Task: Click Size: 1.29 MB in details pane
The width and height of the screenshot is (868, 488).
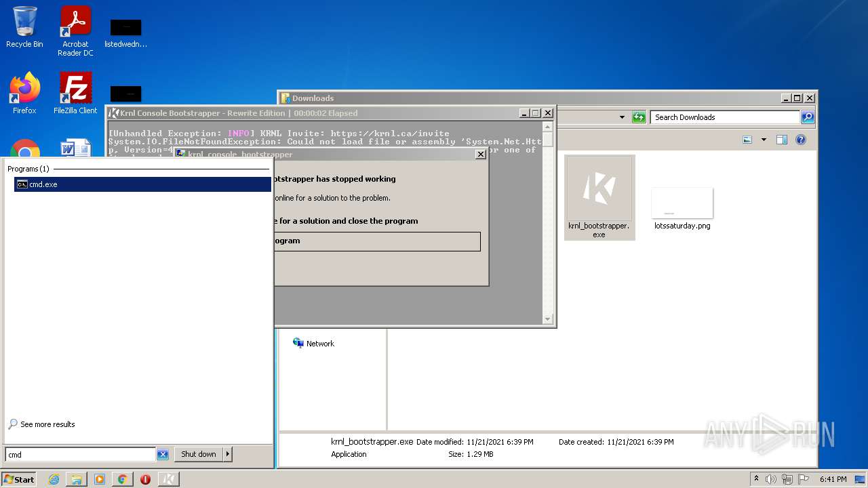Action: point(471,454)
